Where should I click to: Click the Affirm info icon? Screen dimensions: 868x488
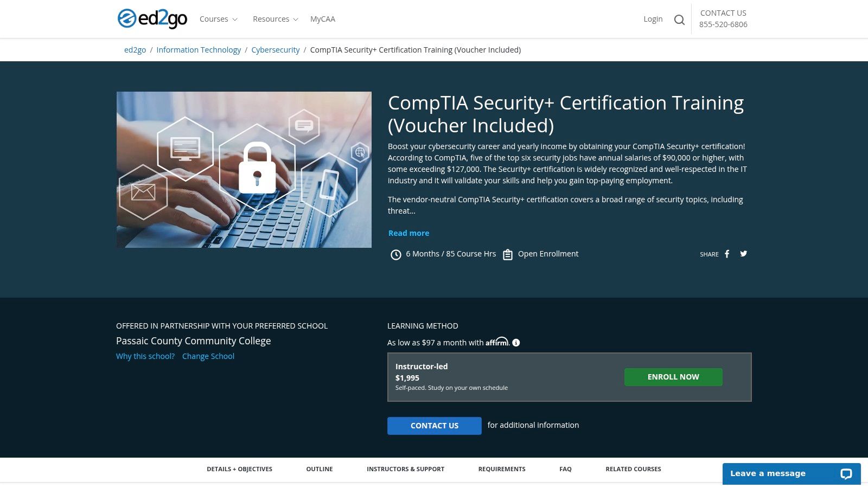tap(516, 343)
